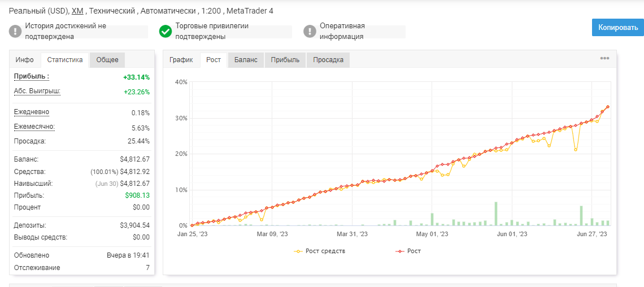Click the Отслеживание count 7

coord(147,268)
